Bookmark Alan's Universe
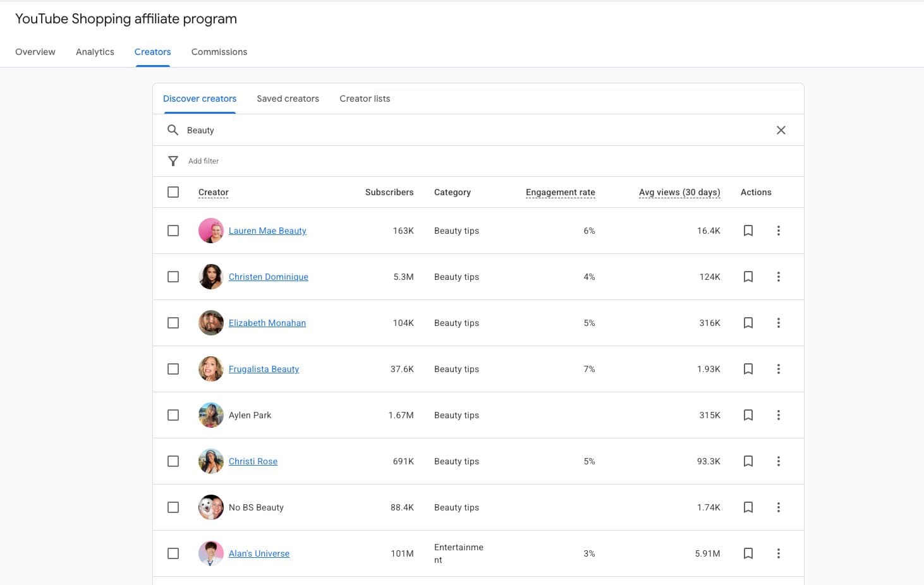The height and width of the screenshot is (585, 924). pyautogui.click(x=748, y=553)
